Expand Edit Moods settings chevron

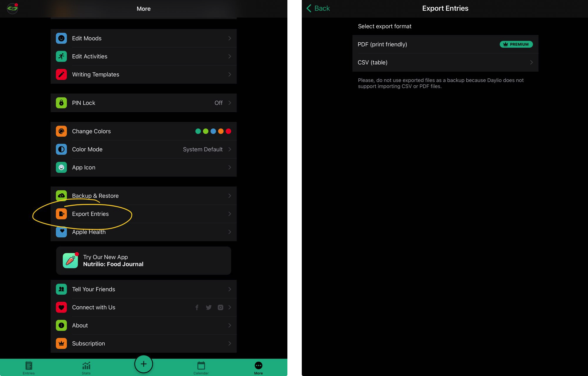click(x=230, y=38)
